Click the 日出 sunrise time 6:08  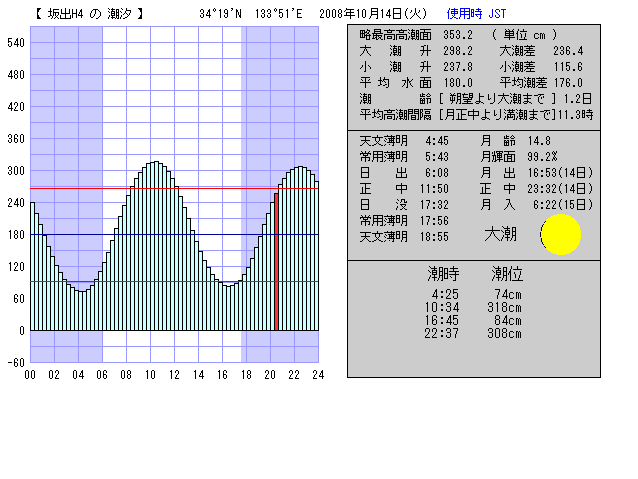pyautogui.click(x=437, y=173)
